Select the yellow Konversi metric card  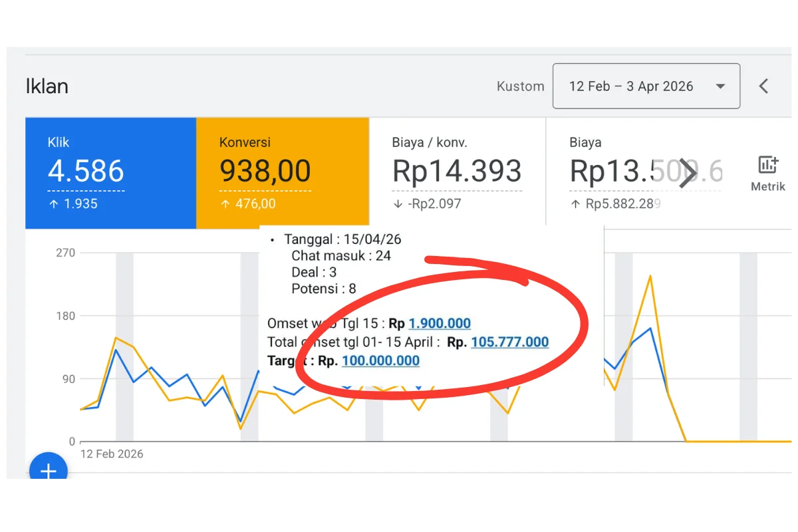282,173
